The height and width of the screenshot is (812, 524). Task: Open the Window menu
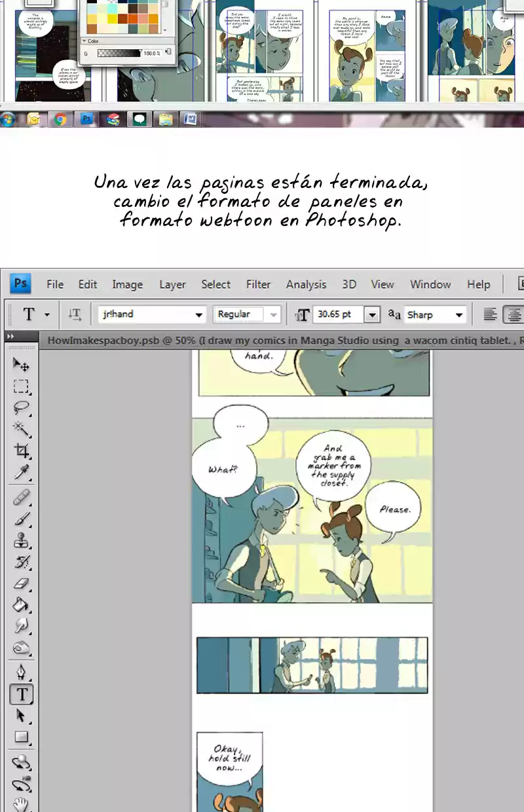tap(430, 284)
